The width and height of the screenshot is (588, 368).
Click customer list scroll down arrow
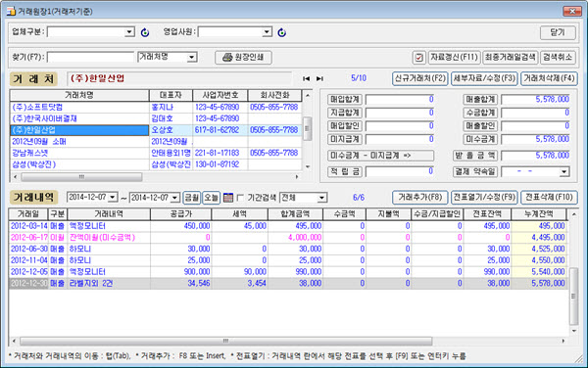coord(308,167)
